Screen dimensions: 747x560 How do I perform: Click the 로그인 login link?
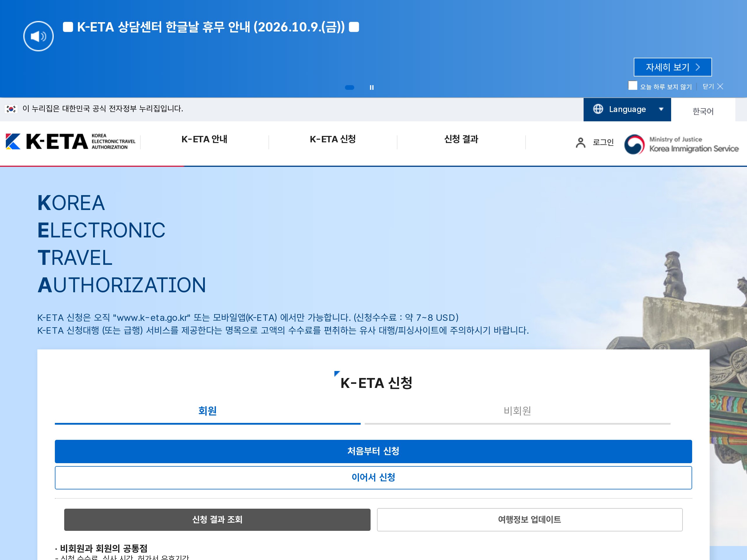pos(603,142)
